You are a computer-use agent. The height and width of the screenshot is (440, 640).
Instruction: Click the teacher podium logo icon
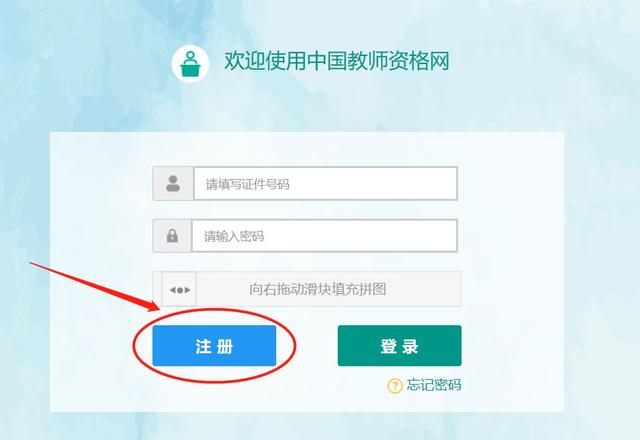[190, 64]
